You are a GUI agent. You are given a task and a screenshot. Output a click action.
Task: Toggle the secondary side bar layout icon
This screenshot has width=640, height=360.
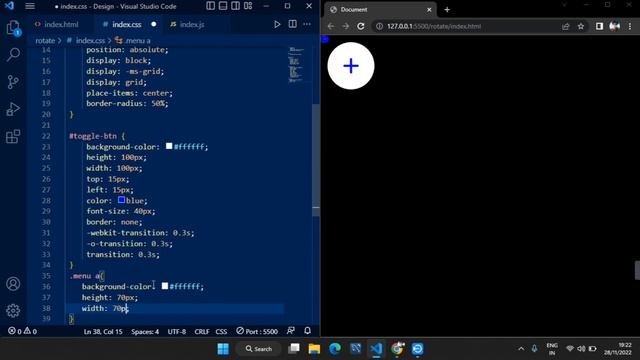[x=236, y=6]
